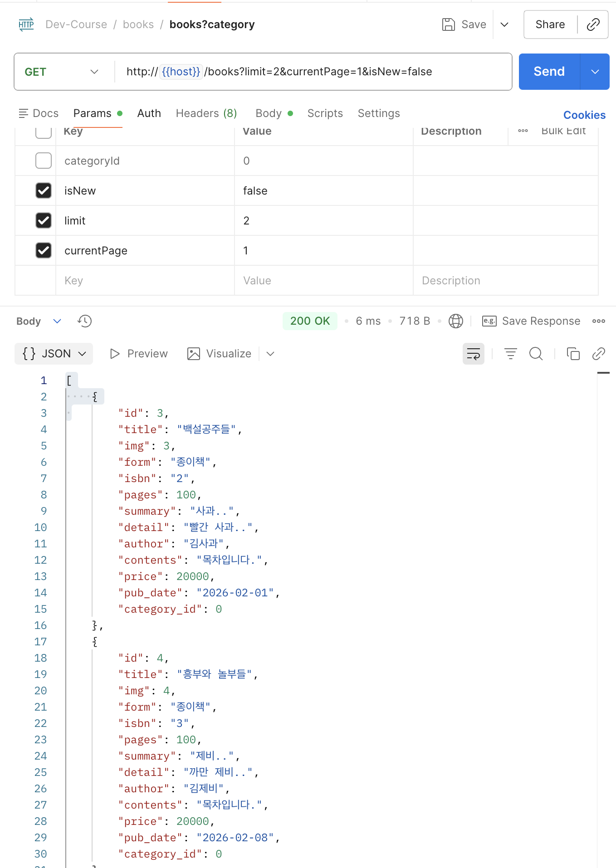Click the {{host}} variable in URL
Viewport: 616px width, 868px height.
[181, 72]
